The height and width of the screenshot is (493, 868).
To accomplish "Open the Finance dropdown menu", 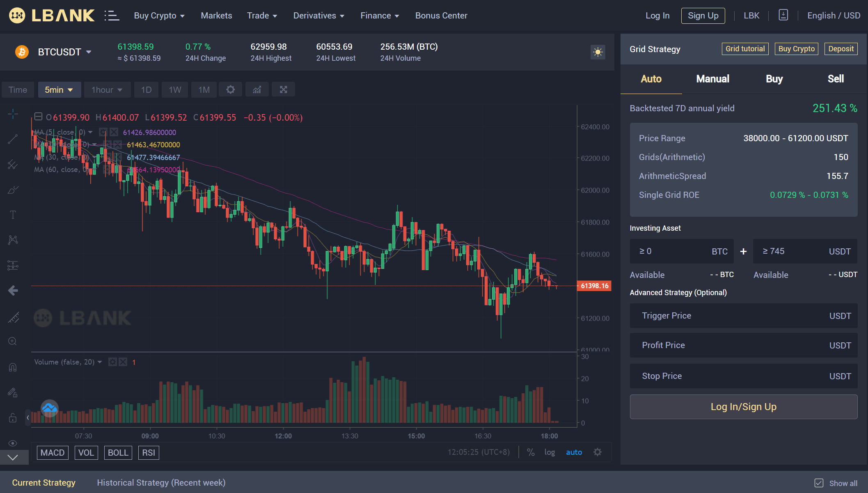I will tap(380, 16).
